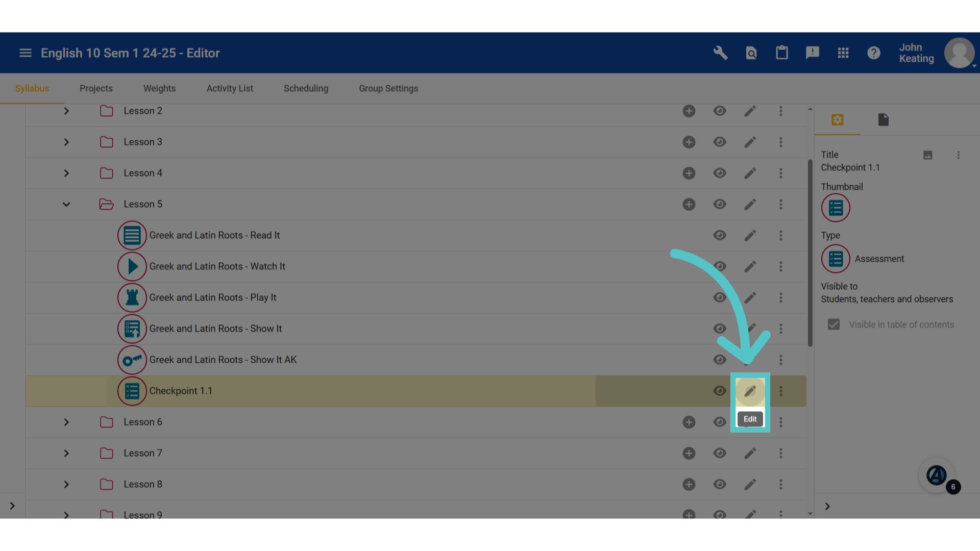Open the help question mark icon
This screenshot has height=551, width=980.
874,53
